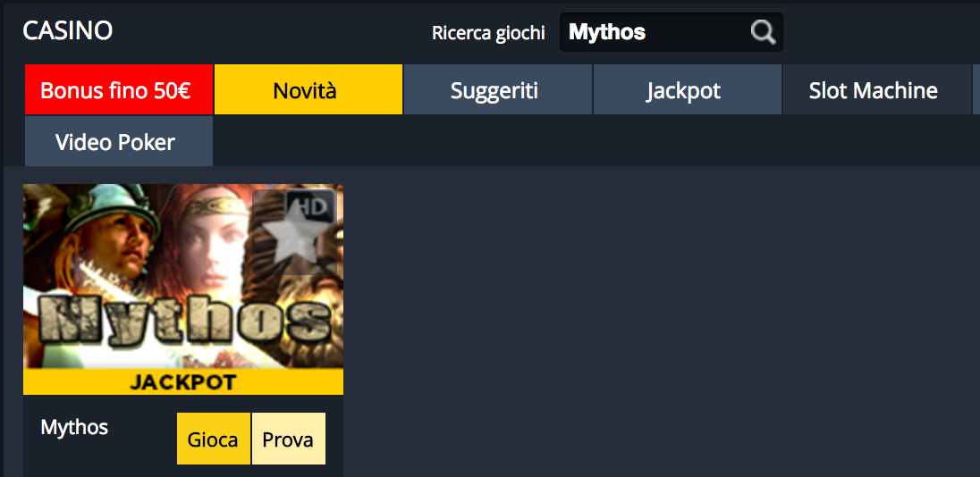Click the Ricerca giochi label

point(489,32)
